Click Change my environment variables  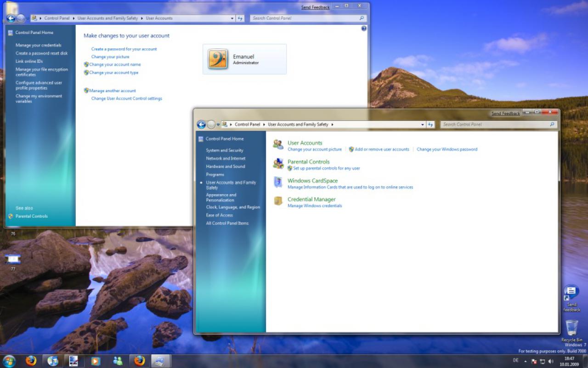point(39,98)
